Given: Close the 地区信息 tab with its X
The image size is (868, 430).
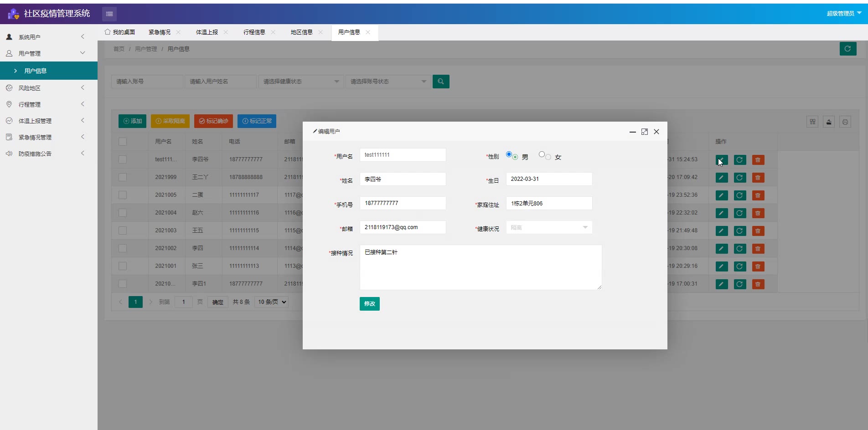Looking at the screenshot, I should 320,32.
